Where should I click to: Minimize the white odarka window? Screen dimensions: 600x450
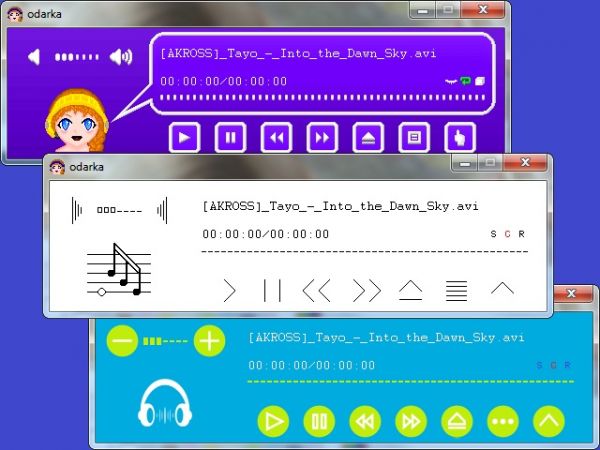click(x=465, y=163)
